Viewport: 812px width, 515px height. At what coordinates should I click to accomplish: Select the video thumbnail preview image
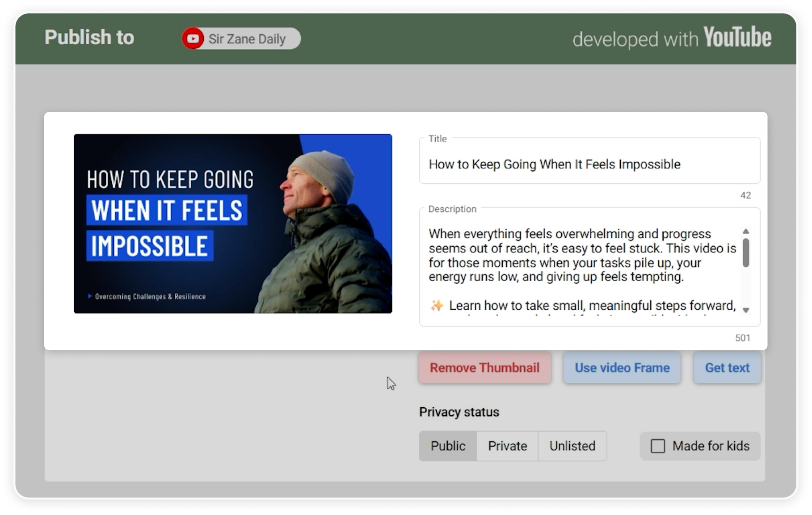point(233,224)
